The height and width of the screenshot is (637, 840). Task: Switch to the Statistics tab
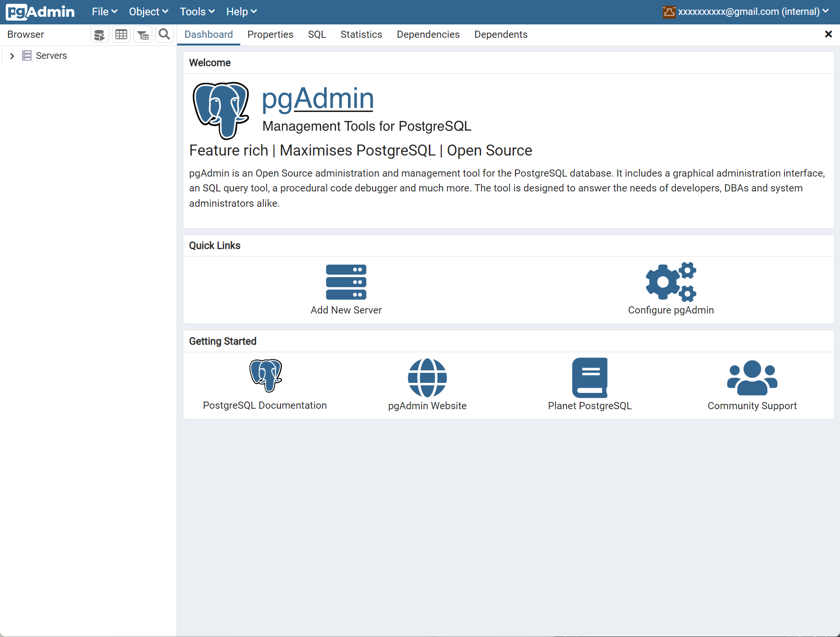361,34
